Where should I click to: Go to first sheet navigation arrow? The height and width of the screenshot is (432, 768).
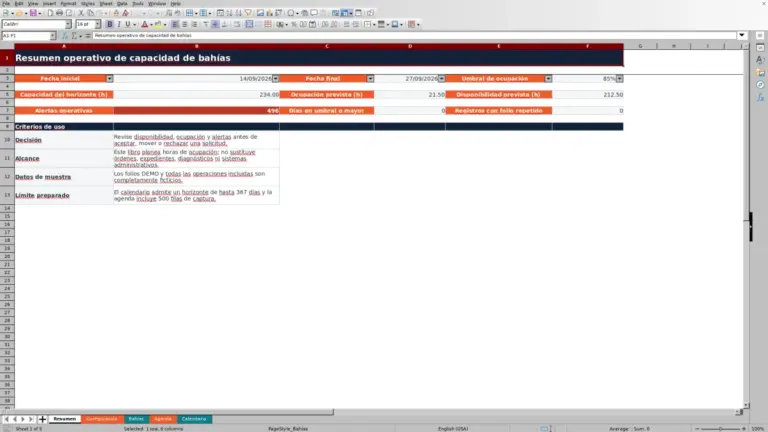click(6, 419)
